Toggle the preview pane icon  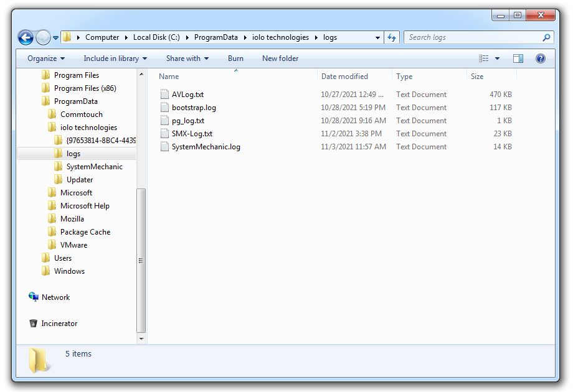518,58
